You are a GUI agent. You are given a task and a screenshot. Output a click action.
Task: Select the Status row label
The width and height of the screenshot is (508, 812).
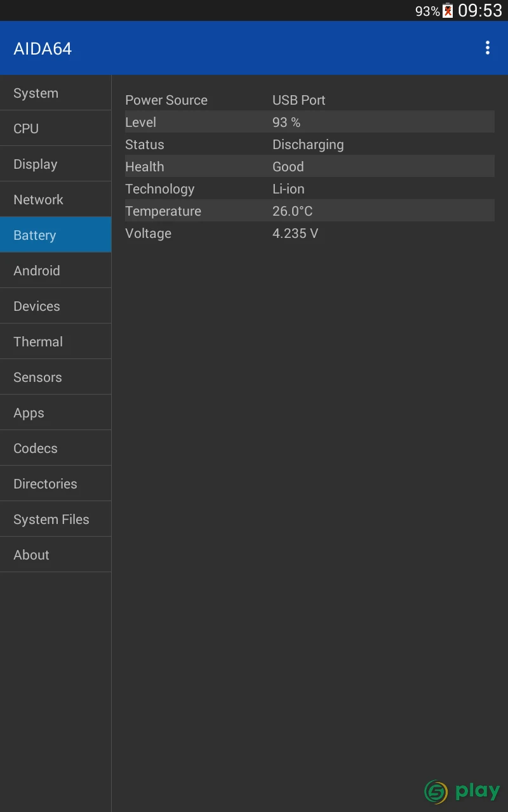pyautogui.click(x=145, y=145)
